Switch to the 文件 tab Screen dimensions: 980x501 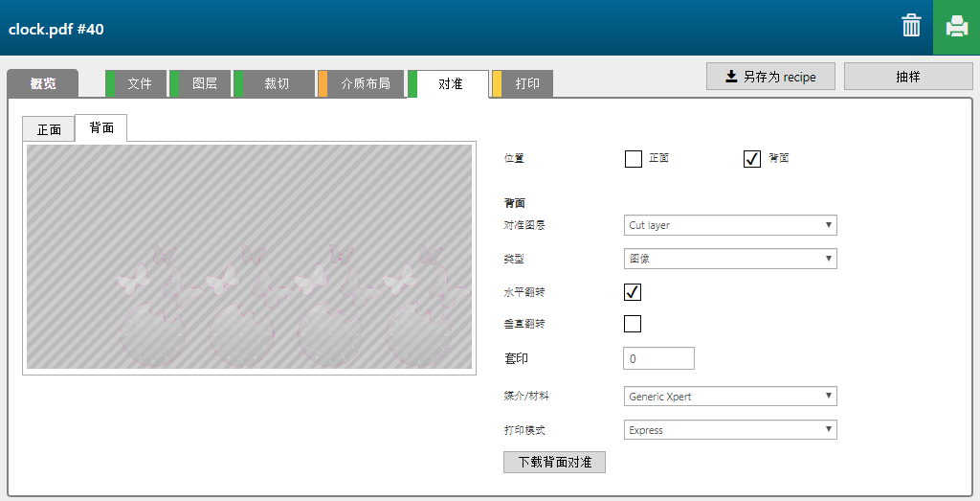(140, 84)
